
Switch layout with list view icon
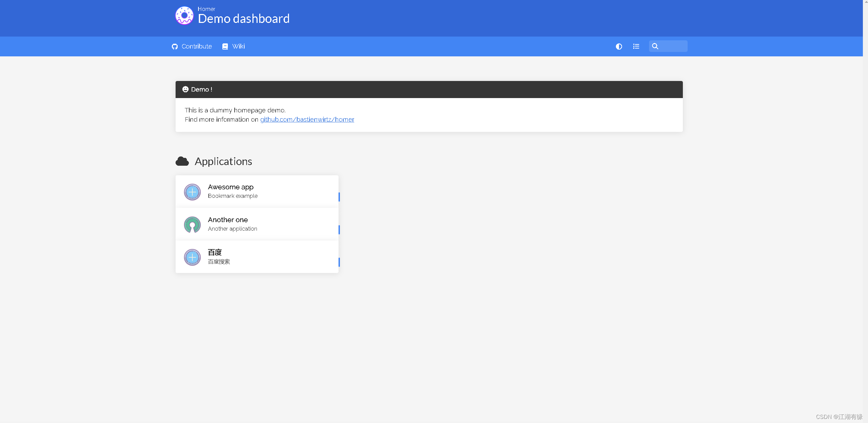coord(636,46)
